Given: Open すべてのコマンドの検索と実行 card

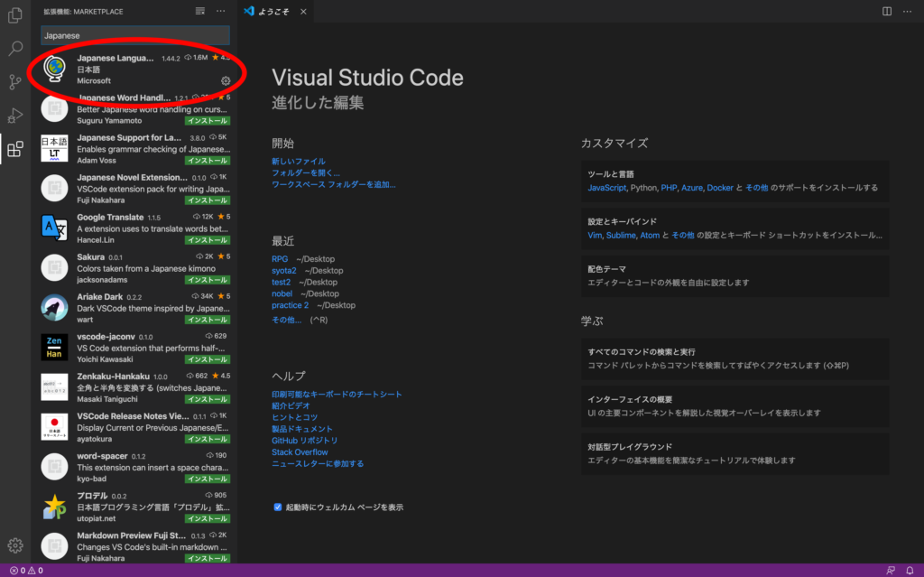Looking at the screenshot, I should click(x=735, y=358).
